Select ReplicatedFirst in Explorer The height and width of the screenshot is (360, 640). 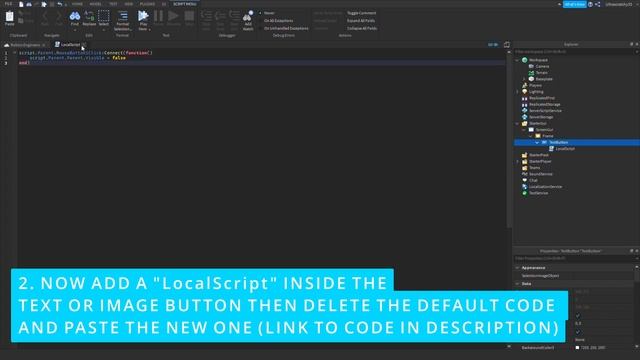[x=542, y=98]
